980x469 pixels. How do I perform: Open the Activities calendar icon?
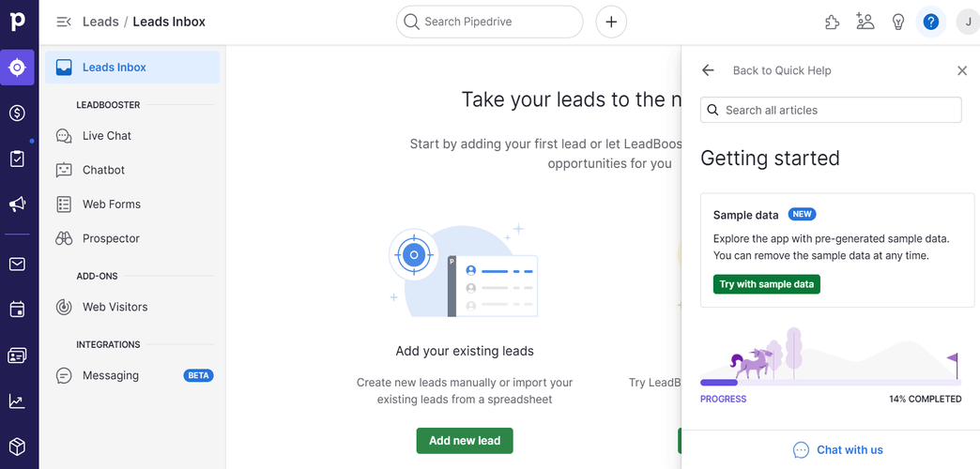tap(18, 310)
